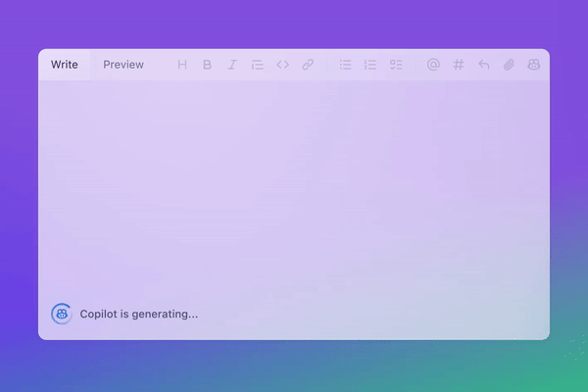Screen dimensions: 588x392
Task: Switch to the Write tab
Action: (x=65, y=65)
